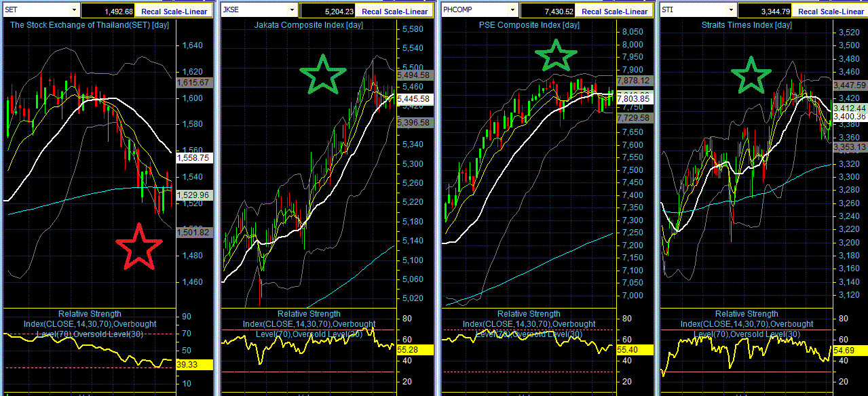This screenshot has height=396, width=868.
Task: Click the Jakata Composite Index [day] title
Action: (307, 25)
